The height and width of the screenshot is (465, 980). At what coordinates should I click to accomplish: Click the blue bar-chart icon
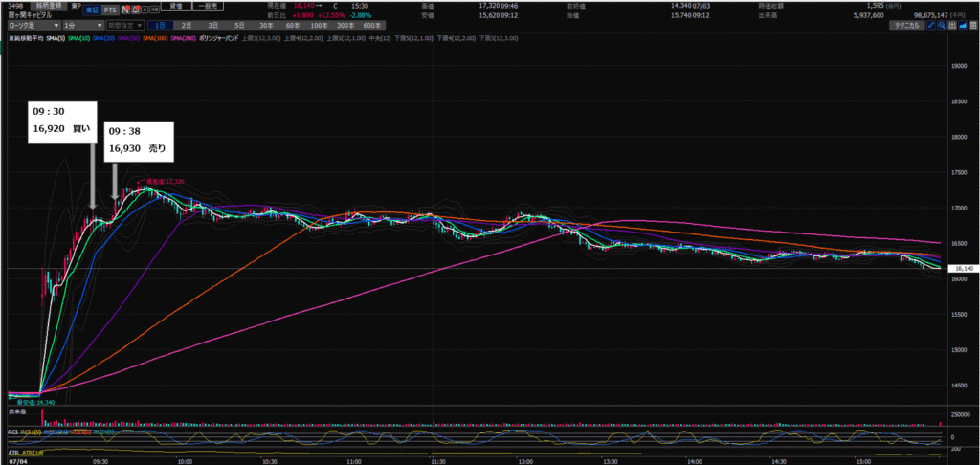tap(963, 25)
